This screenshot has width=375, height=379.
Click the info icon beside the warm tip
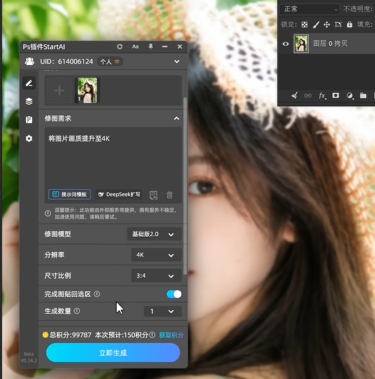click(48, 213)
